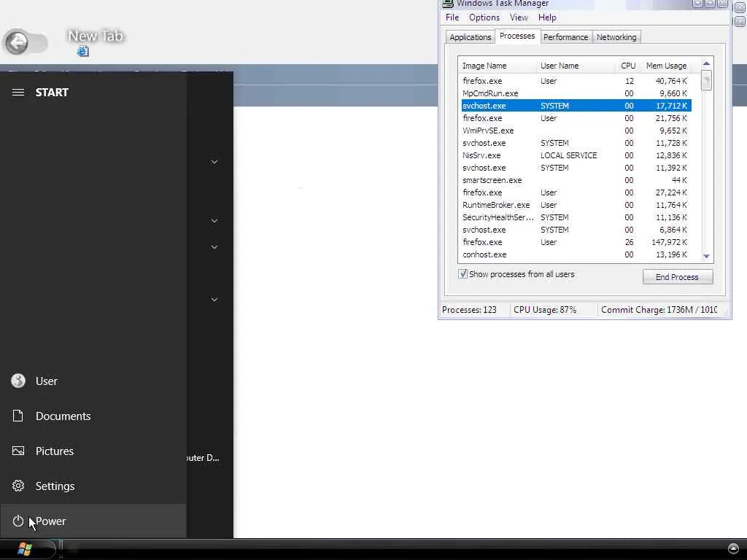747x560 pixels.
Task: Sort processes by Image Name column
Action: [x=498, y=66]
